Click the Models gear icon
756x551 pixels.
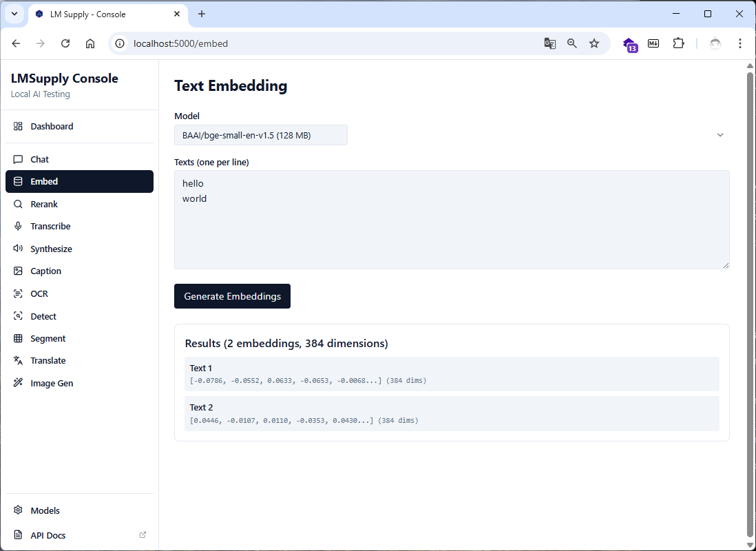[x=18, y=510]
